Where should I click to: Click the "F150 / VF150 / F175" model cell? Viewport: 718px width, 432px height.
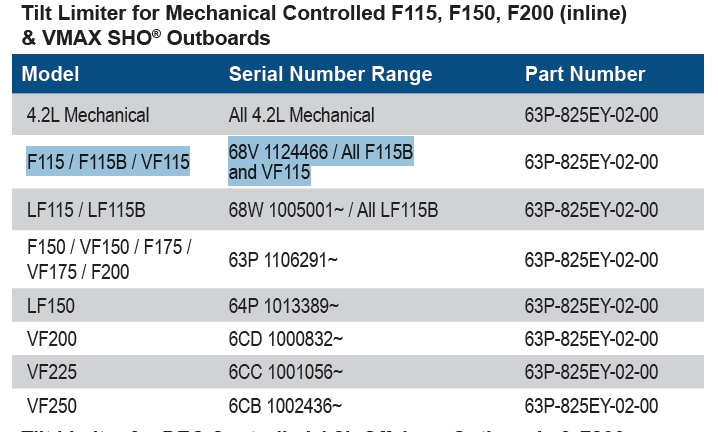click(109, 247)
